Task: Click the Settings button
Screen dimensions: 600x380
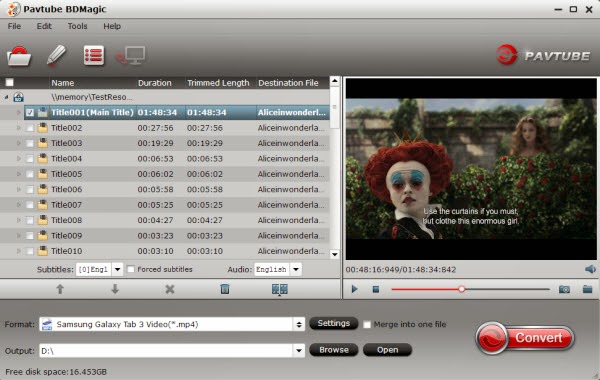Action: (x=334, y=323)
